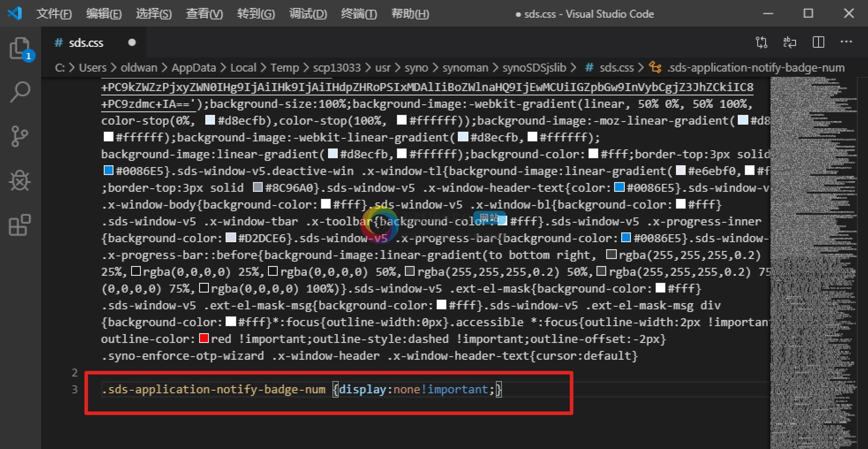Viewport: 868px width, 449px height.
Task: Click the VS Code logo icon
Action: (x=15, y=13)
